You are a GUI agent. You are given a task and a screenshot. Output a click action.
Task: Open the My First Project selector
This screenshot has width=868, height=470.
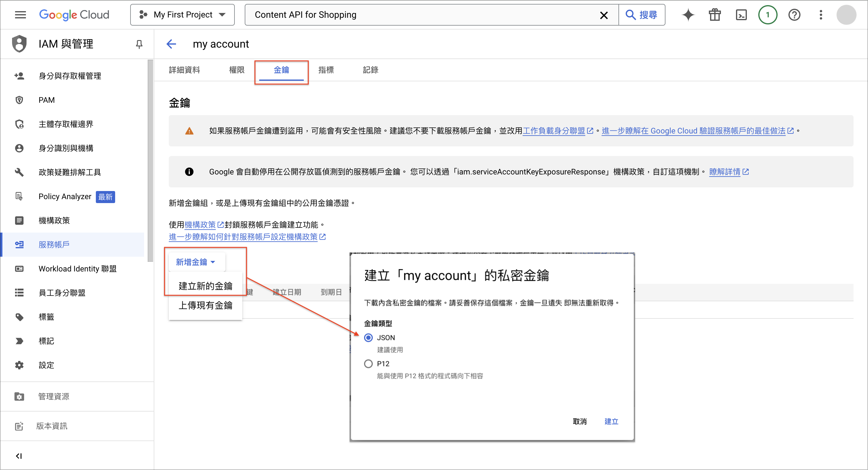[x=182, y=15]
